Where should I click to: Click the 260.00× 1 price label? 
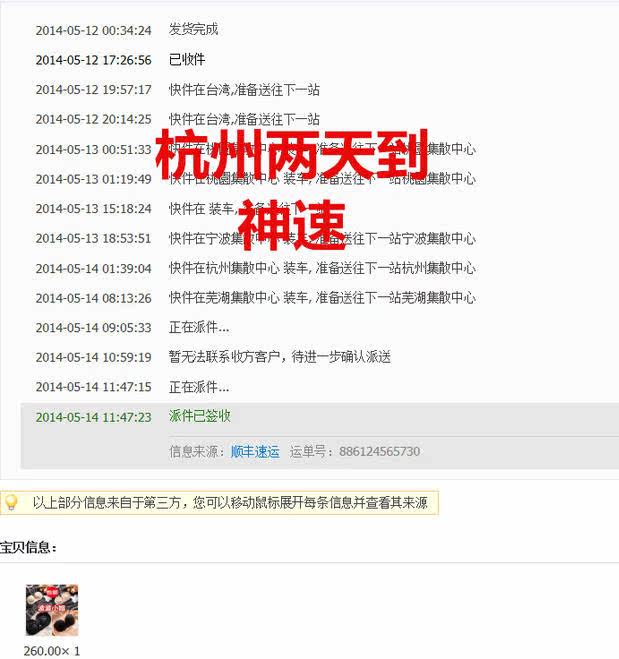52,651
